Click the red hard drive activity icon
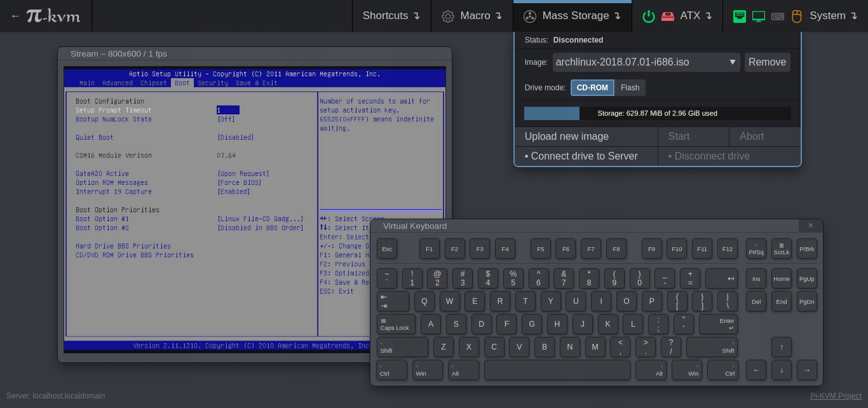The width and height of the screenshot is (868, 408). [667, 16]
